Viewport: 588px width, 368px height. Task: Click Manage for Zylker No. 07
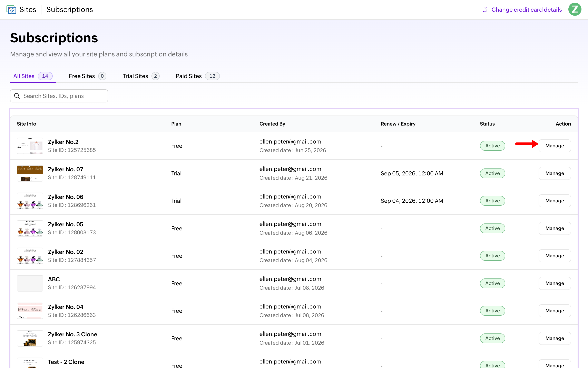click(x=555, y=173)
